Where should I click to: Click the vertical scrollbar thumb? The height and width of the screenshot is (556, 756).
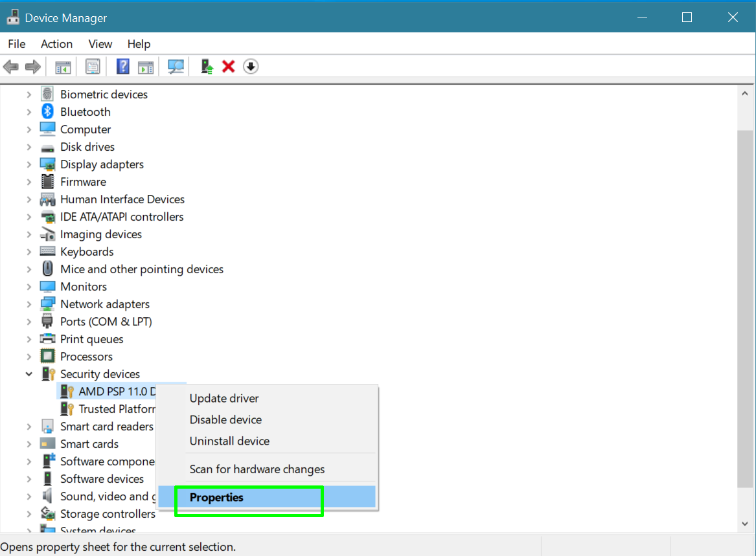[745, 309]
